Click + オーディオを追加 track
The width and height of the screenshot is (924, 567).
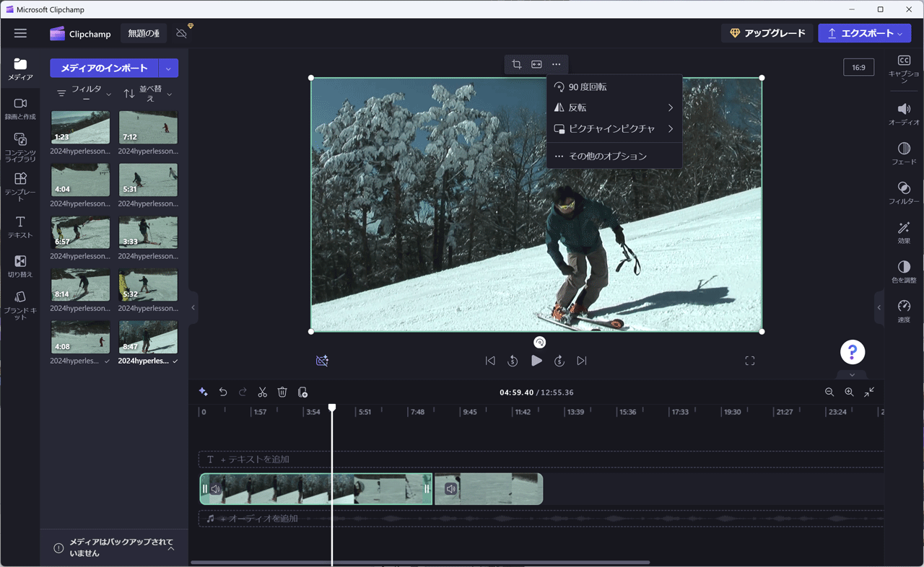(x=541, y=519)
